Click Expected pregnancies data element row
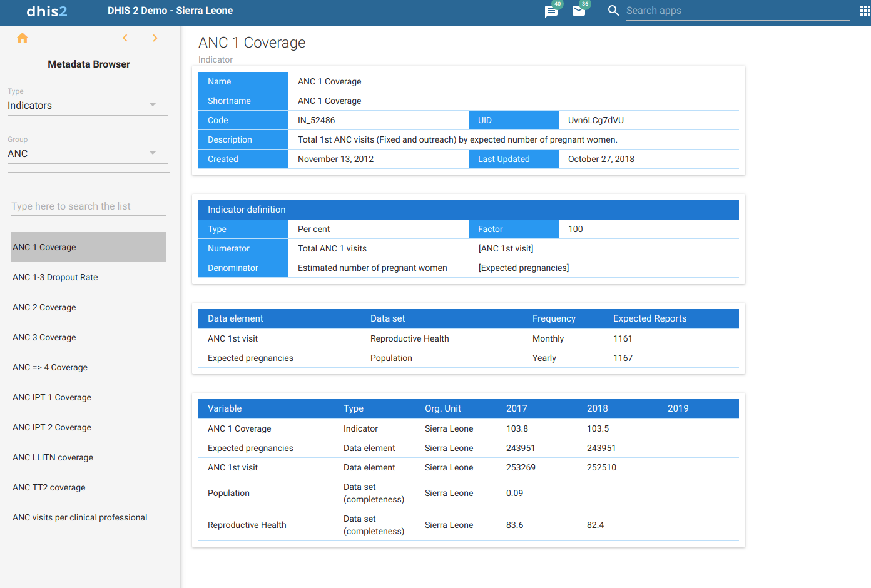 [x=469, y=358]
